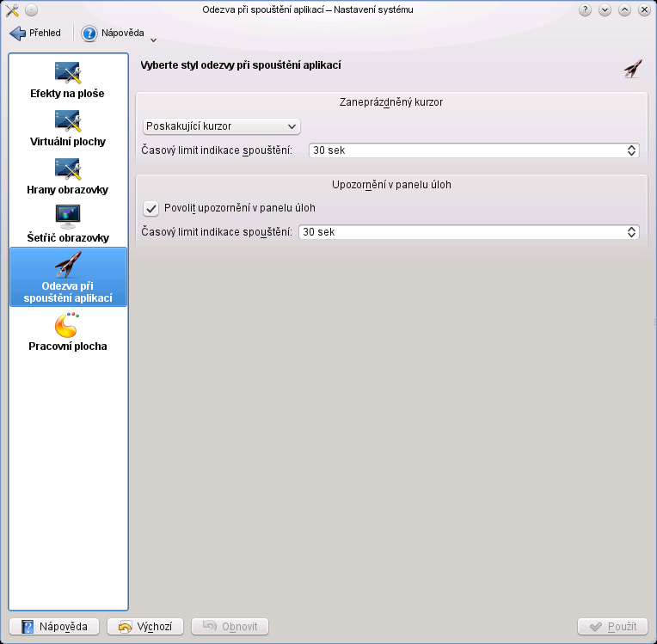The height and width of the screenshot is (644, 657).
Task: Click the Hrany obrazovky label
Action: (x=67, y=190)
